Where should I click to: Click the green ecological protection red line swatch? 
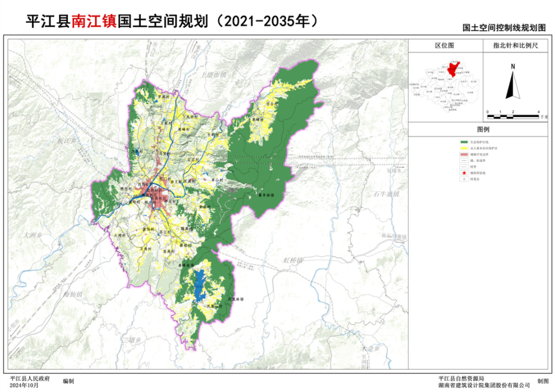(x=464, y=143)
